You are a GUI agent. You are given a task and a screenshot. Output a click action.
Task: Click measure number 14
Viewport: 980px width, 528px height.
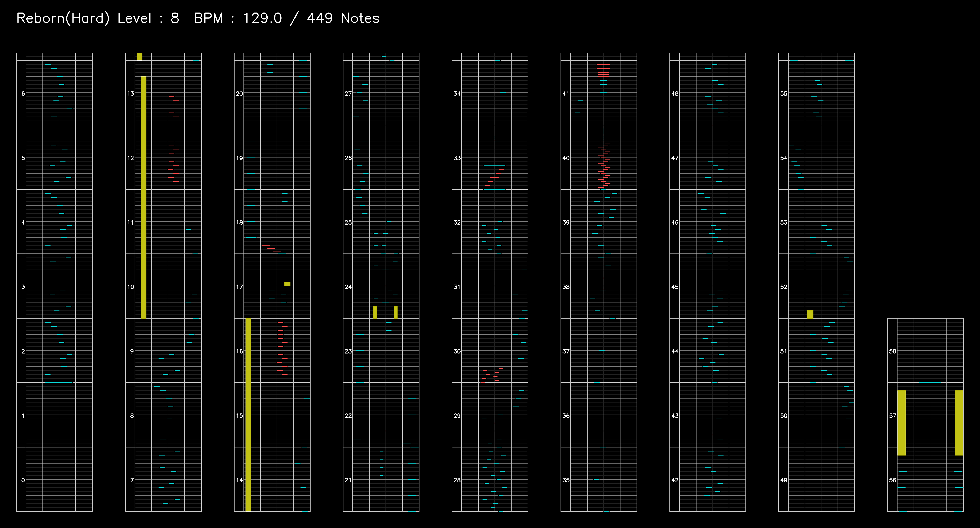(239, 480)
